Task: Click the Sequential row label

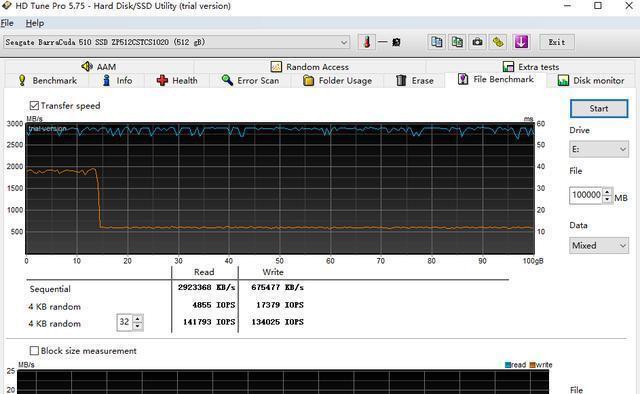Action: (50, 289)
